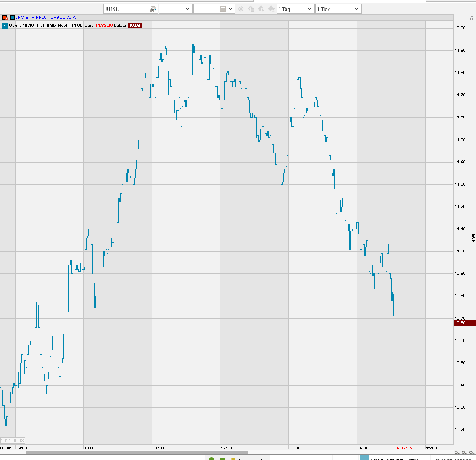Click the blue color square beside chart title
This screenshot has height=460, width=476.
[x=12, y=18]
